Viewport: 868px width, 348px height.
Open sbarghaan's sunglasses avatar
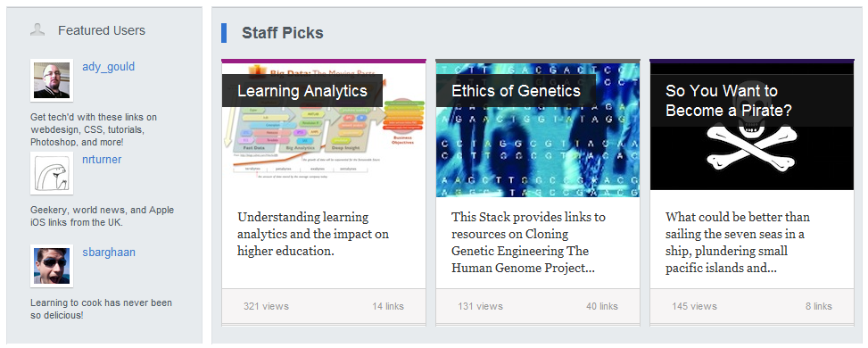tap(52, 266)
